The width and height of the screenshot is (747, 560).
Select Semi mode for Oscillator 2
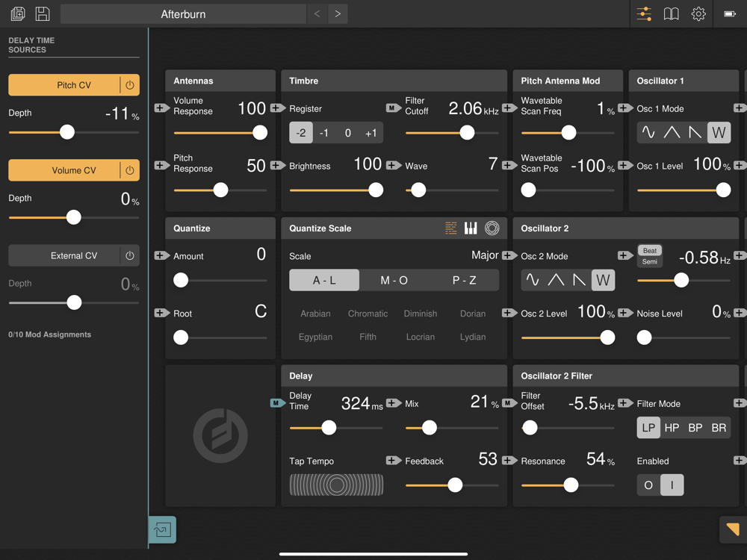pyautogui.click(x=650, y=261)
